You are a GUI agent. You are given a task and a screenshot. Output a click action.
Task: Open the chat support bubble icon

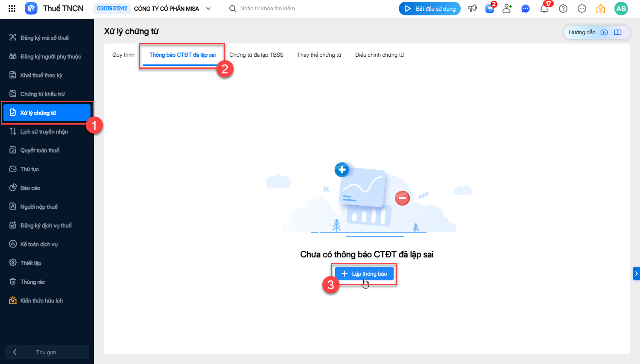(526, 9)
